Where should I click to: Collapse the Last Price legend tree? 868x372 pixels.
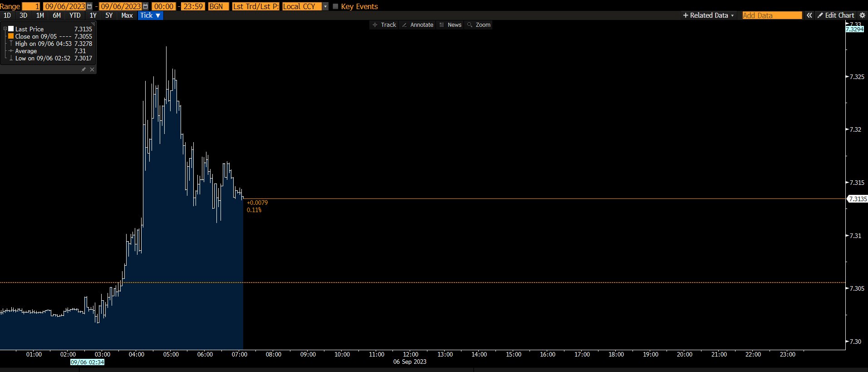(5, 29)
